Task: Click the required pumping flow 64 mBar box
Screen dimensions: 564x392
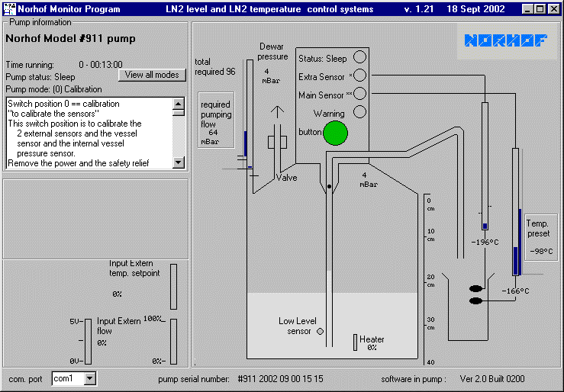Action: (216, 120)
